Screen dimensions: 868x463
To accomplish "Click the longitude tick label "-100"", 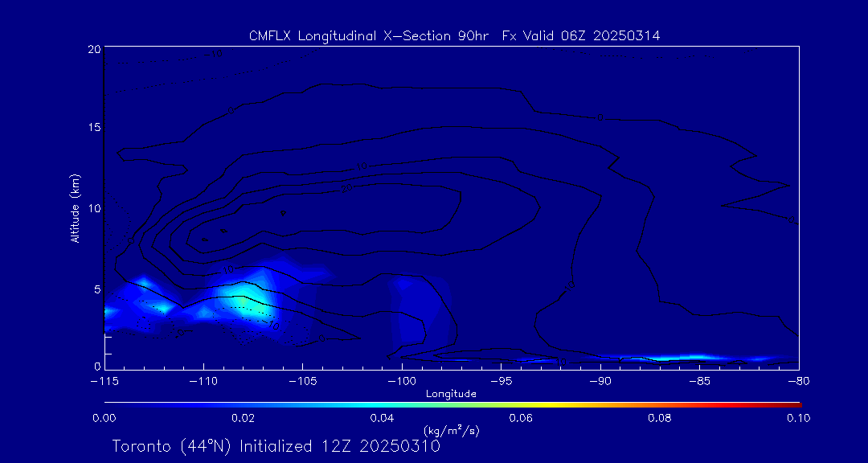I will (x=402, y=382).
